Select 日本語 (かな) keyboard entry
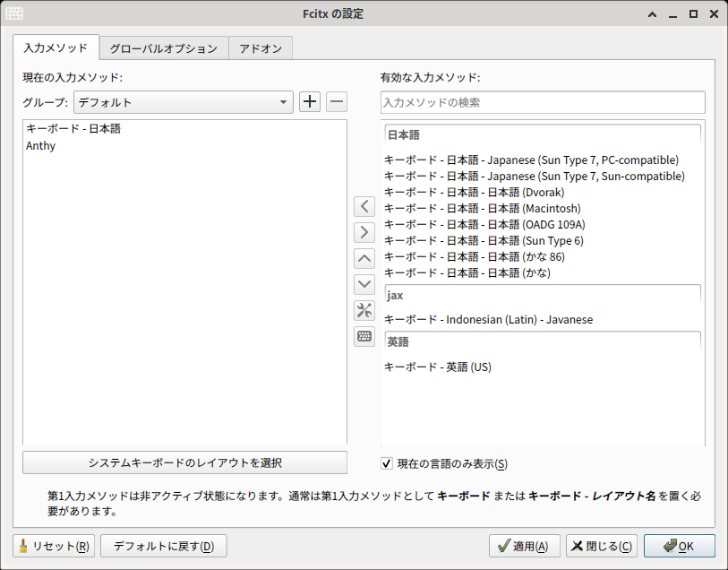728x570 pixels. (x=543, y=272)
